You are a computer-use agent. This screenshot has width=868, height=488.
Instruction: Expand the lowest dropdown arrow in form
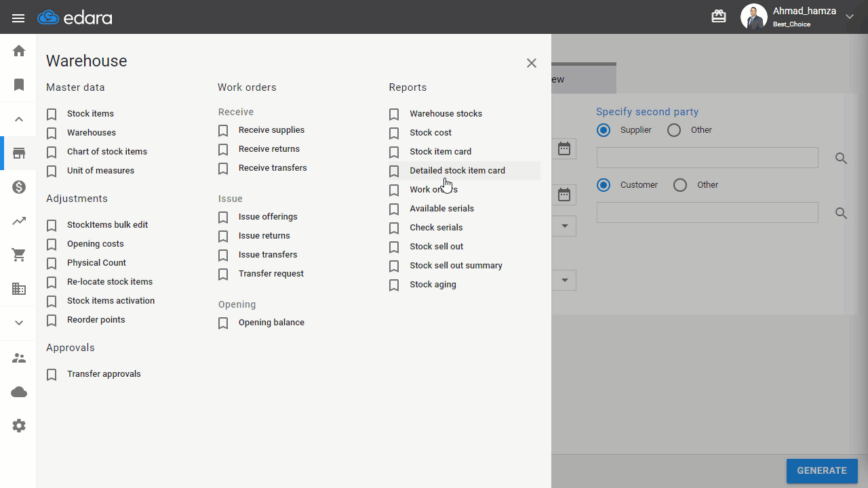565,280
